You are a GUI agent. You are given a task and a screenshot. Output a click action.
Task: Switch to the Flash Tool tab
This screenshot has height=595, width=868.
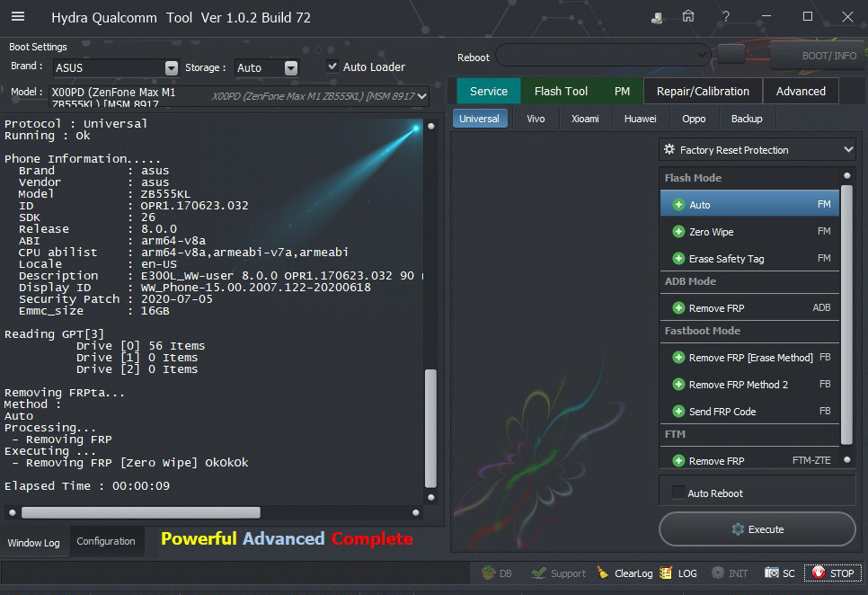click(x=561, y=92)
